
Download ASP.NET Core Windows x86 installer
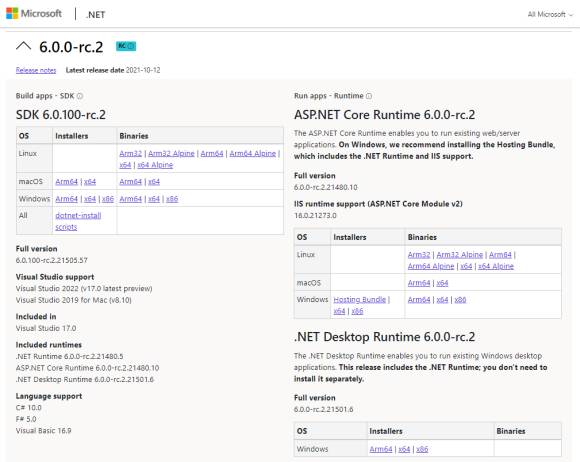(357, 311)
